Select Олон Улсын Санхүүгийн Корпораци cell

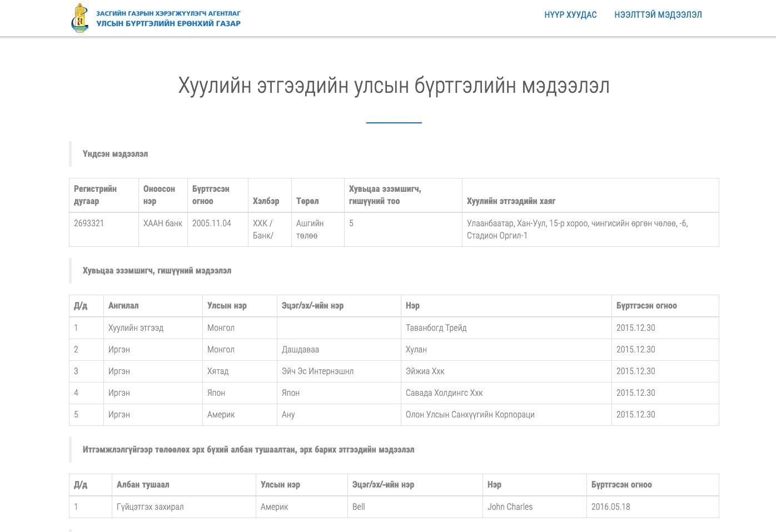tap(470, 415)
